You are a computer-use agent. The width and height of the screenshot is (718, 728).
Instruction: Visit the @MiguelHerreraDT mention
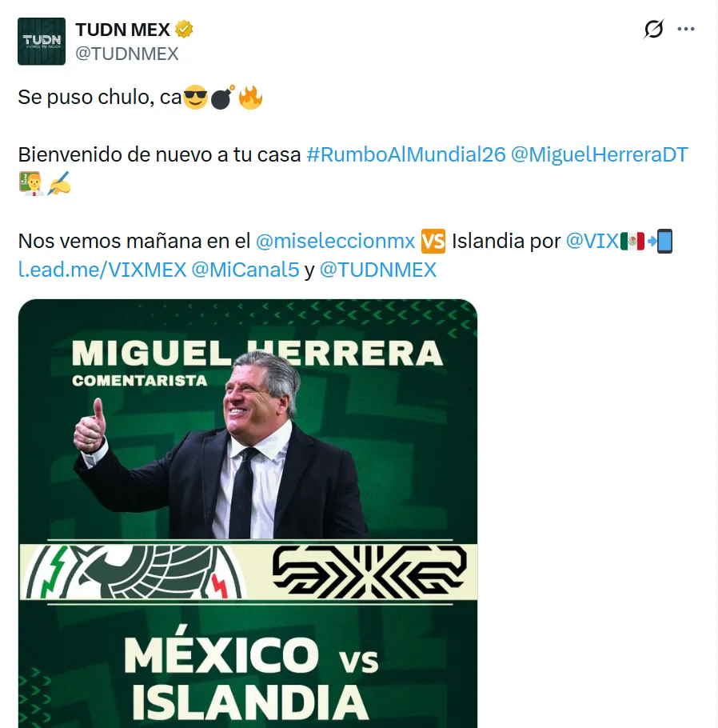pyautogui.click(x=599, y=154)
